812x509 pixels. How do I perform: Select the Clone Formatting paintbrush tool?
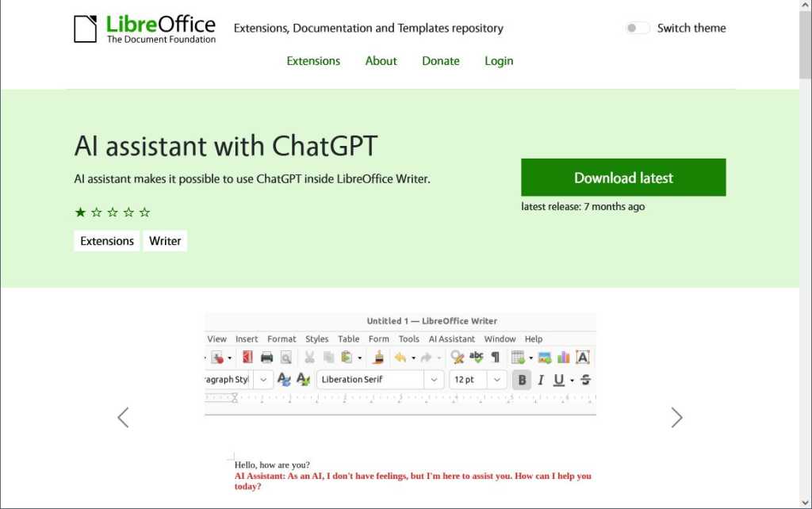click(x=377, y=357)
